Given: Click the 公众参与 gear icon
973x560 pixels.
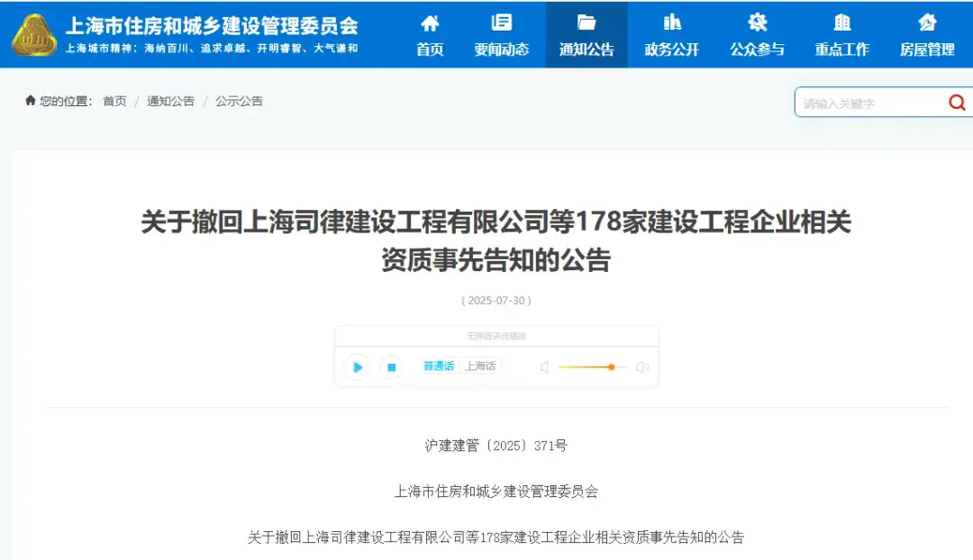Looking at the screenshot, I should pos(757,23).
